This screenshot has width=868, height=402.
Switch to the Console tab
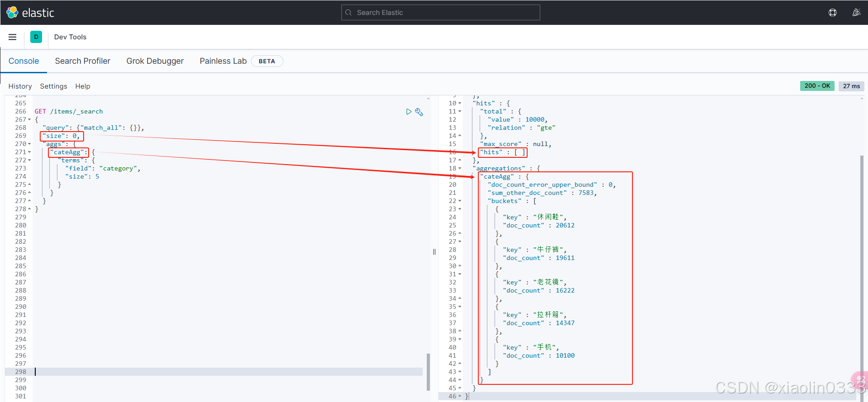click(x=24, y=61)
